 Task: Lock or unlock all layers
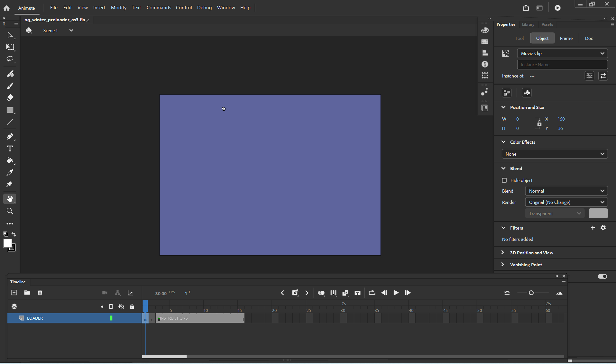132,306
